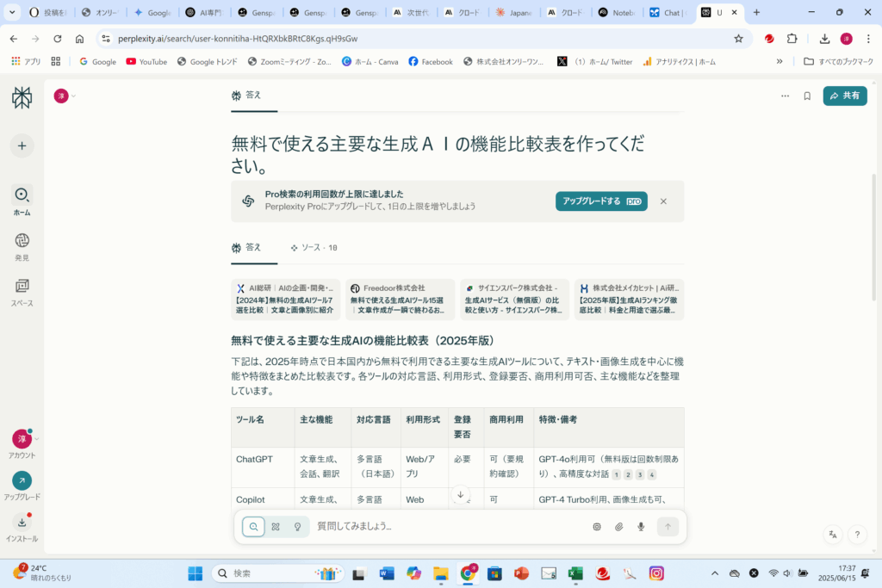Click the perplexity.ai address bar
882x588 pixels.
416,38
